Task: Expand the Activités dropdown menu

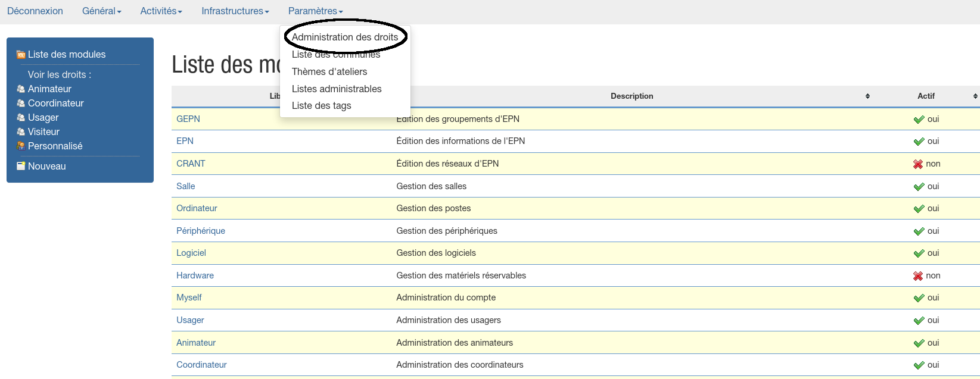Action: (161, 11)
